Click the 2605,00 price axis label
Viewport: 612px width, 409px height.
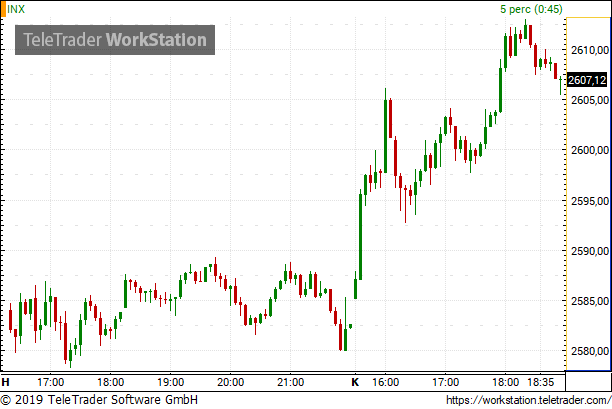pos(590,100)
